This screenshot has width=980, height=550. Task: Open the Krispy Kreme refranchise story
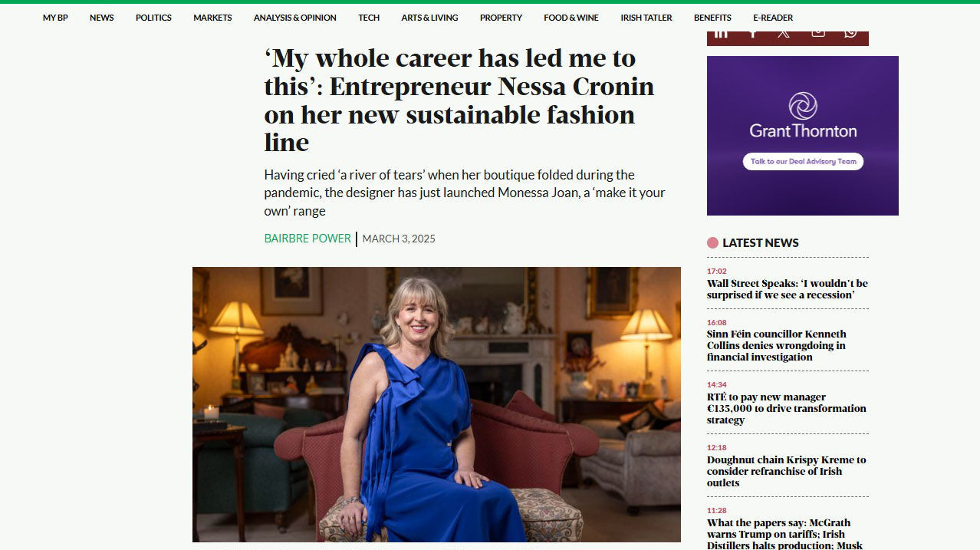[785, 471]
